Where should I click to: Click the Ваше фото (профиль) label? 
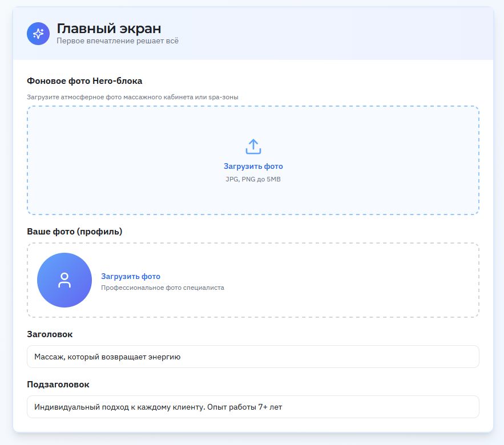coord(75,231)
